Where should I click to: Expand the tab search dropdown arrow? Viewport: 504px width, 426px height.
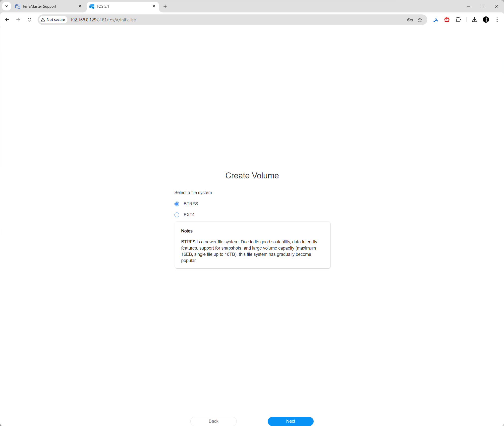pyautogui.click(x=7, y=6)
